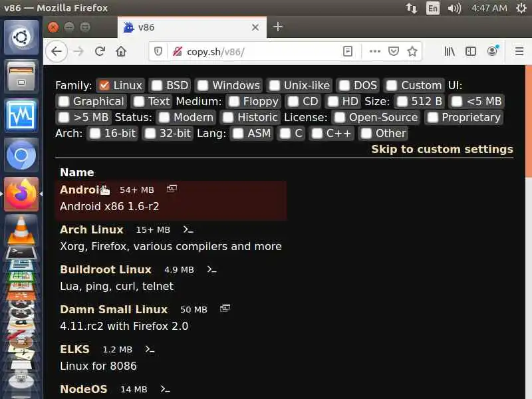Image resolution: width=532 pixels, height=399 pixels.
Task: Click the page vertical scrollbar thumb
Action: click(x=529, y=121)
